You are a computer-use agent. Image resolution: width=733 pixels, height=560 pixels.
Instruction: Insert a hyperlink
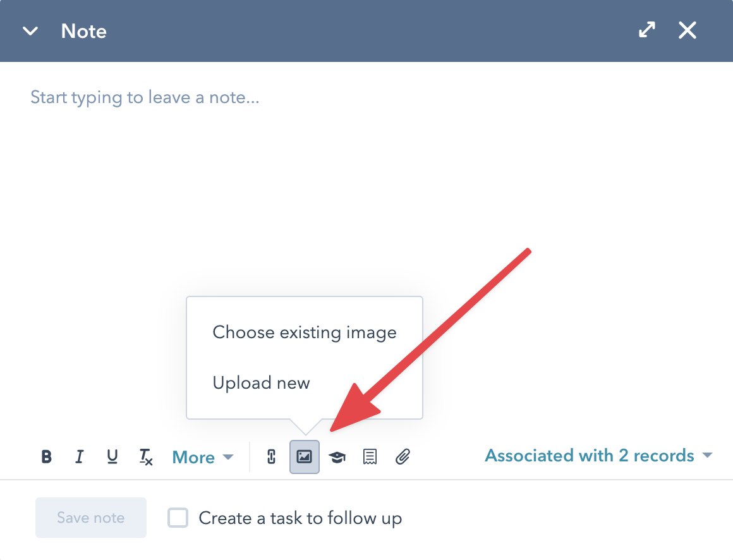coord(272,456)
